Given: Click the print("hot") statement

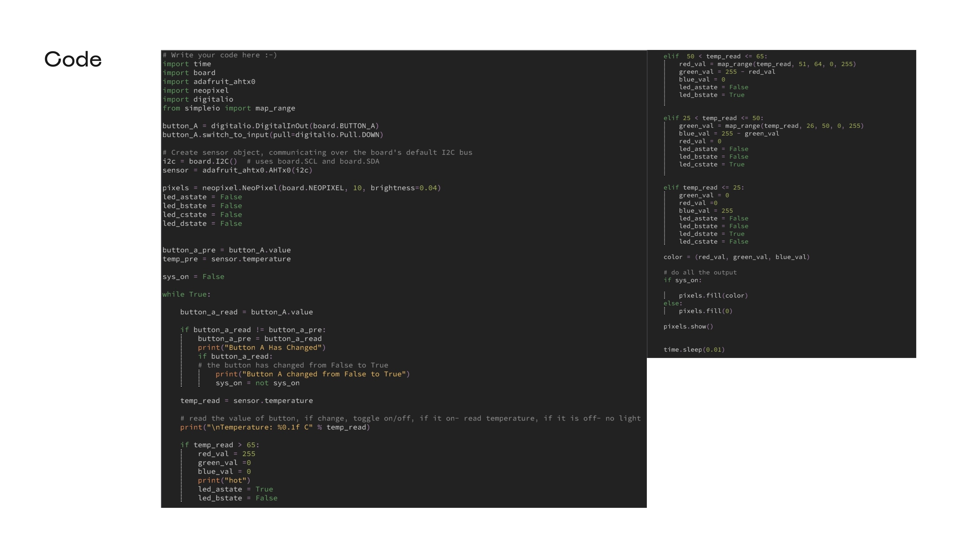Looking at the screenshot, I should pyautogui.click(x=224, y=480).
